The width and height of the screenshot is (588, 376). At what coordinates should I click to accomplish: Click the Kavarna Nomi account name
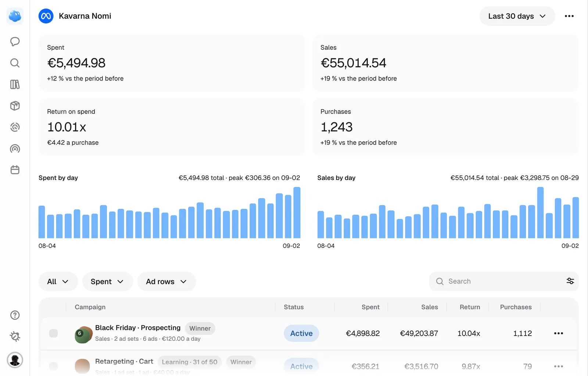(85, 16)
